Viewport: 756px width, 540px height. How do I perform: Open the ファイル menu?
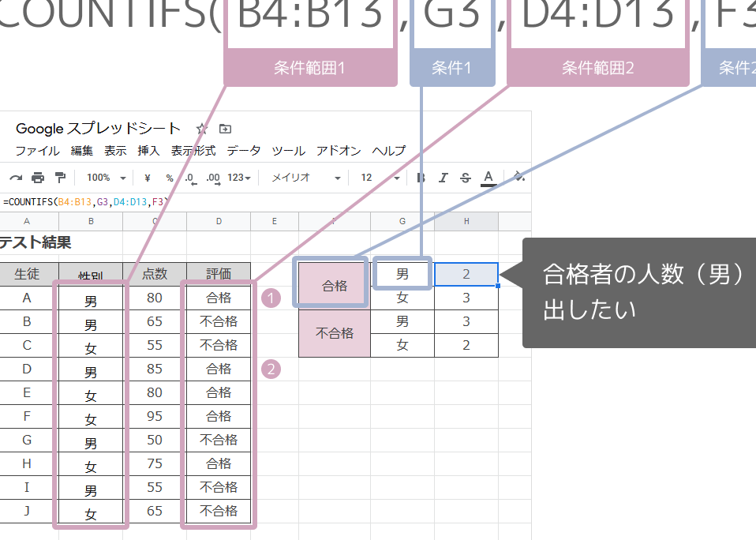pyautogui.click(x=38, y=151)
